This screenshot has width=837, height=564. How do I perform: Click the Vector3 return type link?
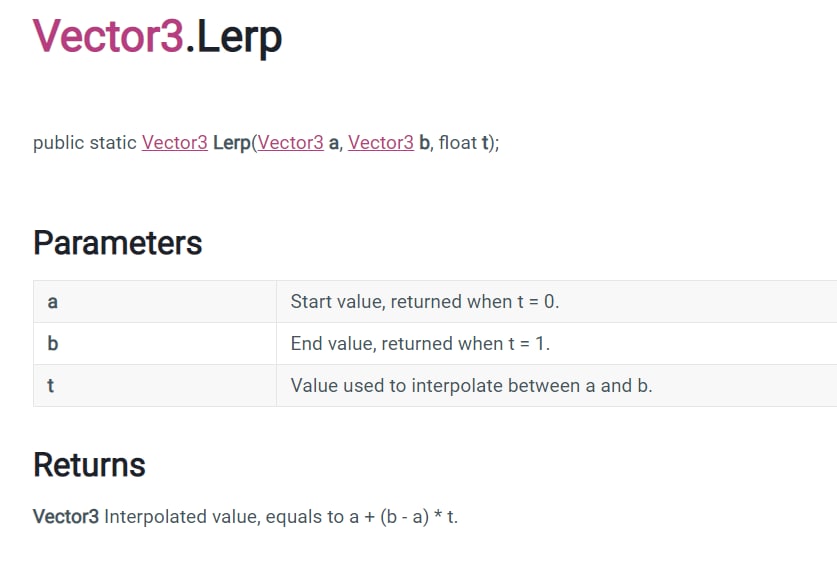pyautogui.click(x=175, y=142)
